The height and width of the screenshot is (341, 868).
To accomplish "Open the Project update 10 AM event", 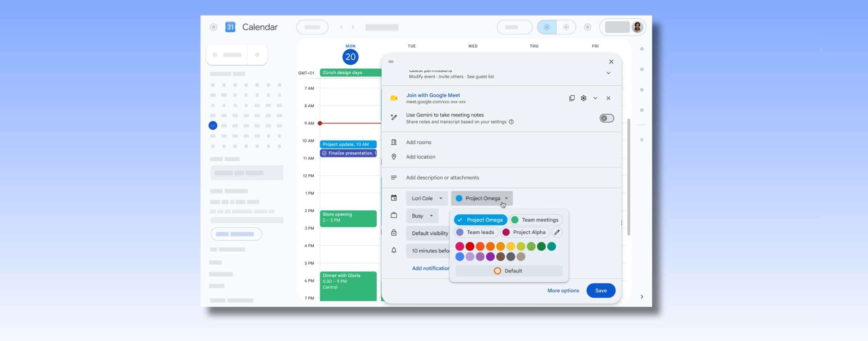I will (x=348, y=144).
